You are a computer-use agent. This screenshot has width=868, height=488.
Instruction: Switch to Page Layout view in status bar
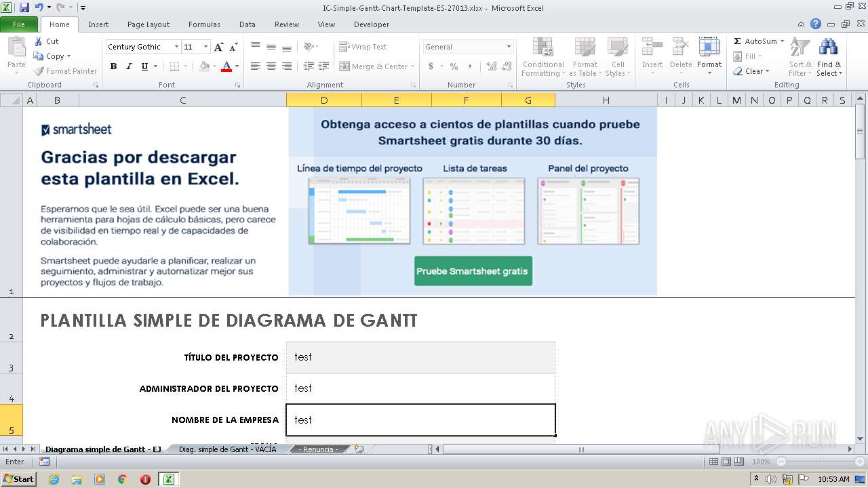[x=726, y=462]
